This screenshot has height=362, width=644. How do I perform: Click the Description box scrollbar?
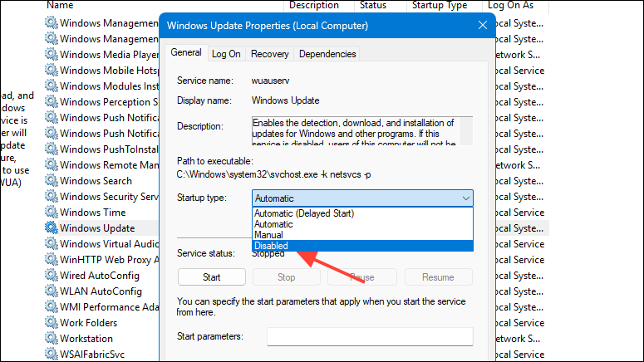coord(465,131)
